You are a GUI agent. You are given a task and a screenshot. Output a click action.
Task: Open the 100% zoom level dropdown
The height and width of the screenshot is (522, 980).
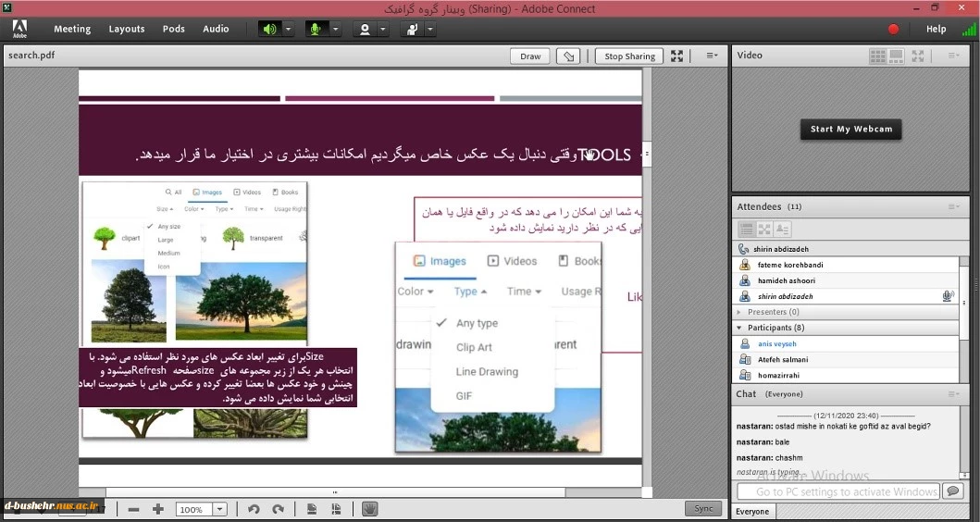[x=219, y=509]
